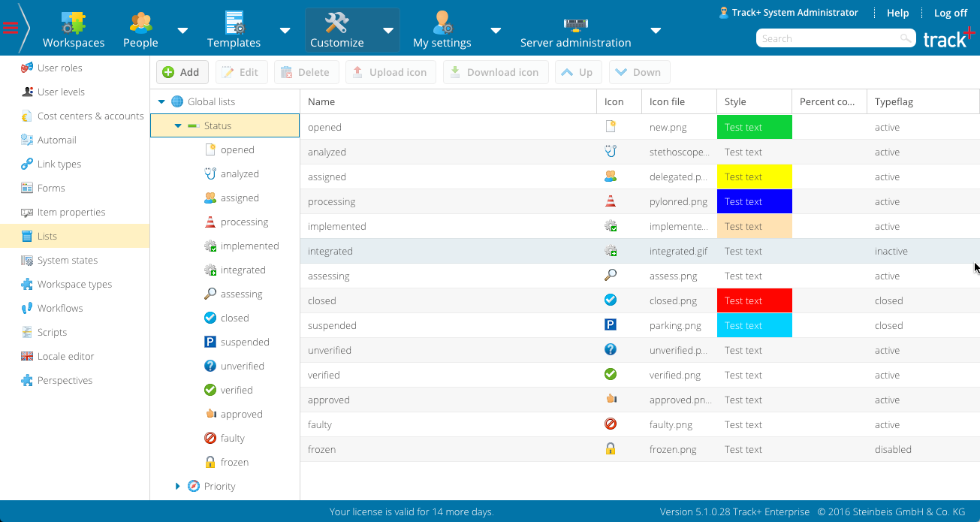Open Server administration icon
Viewport: 980px width, 522px height.
point(575,23)
